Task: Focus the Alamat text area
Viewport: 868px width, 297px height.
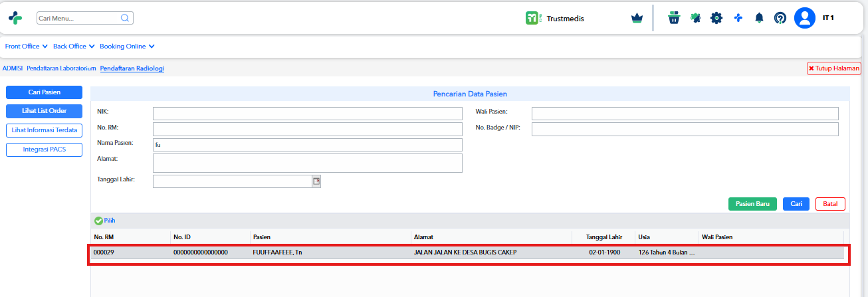Action: [x=308, y=163]
